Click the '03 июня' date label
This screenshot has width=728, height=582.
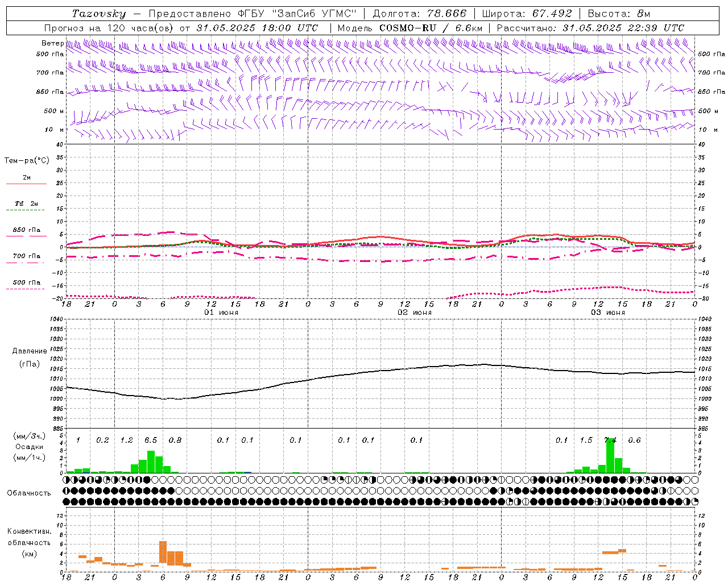(608, 313)
